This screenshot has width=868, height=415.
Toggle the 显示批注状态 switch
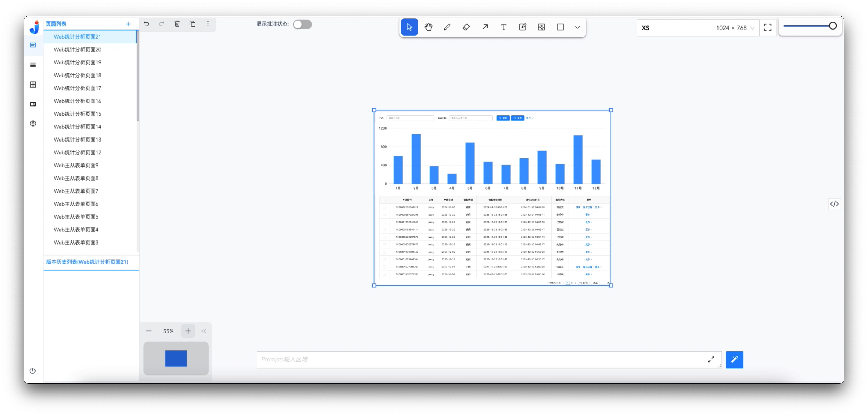pos(302,24)
